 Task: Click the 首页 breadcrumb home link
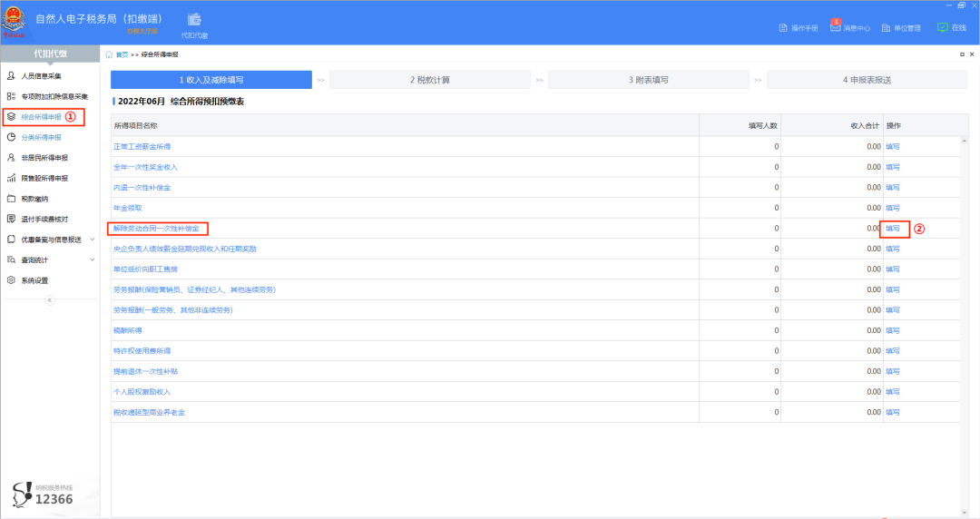[x=122, y=55]
